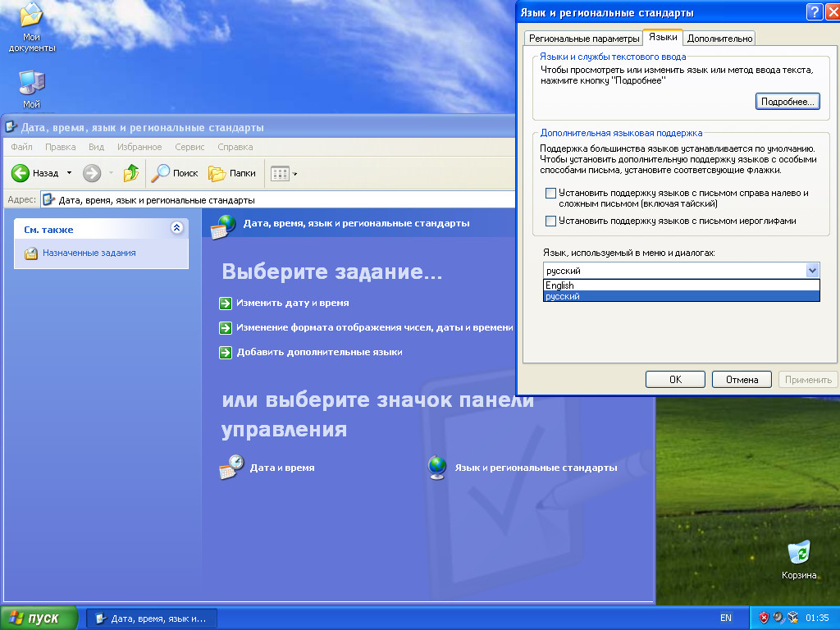Choose English in the language list
This screenshot has width=840, height=630.
682,285
